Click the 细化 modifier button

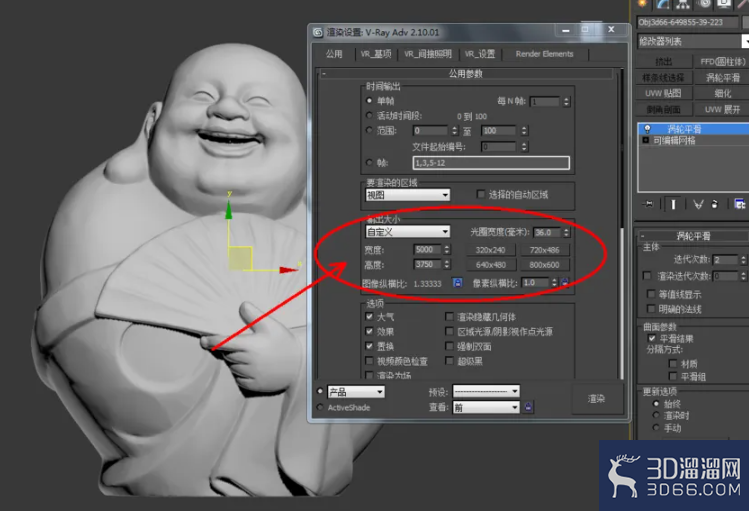722,93
